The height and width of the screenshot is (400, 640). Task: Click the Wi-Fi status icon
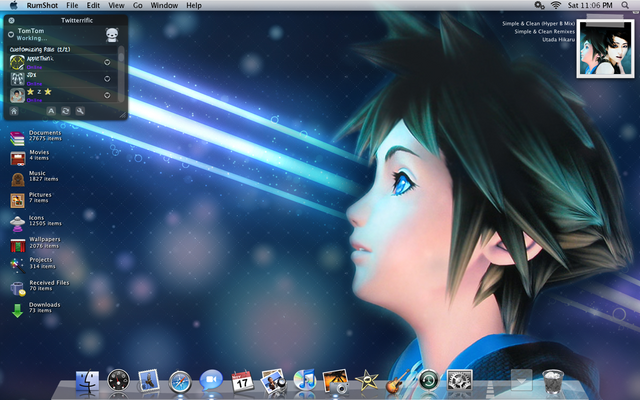coord(556,5)
